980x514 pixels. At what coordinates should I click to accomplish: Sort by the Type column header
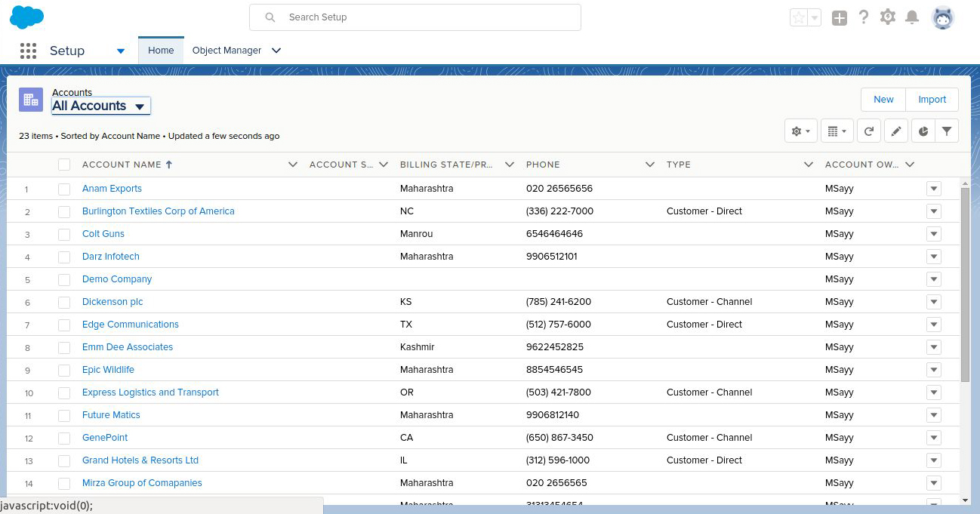[679, 165]
